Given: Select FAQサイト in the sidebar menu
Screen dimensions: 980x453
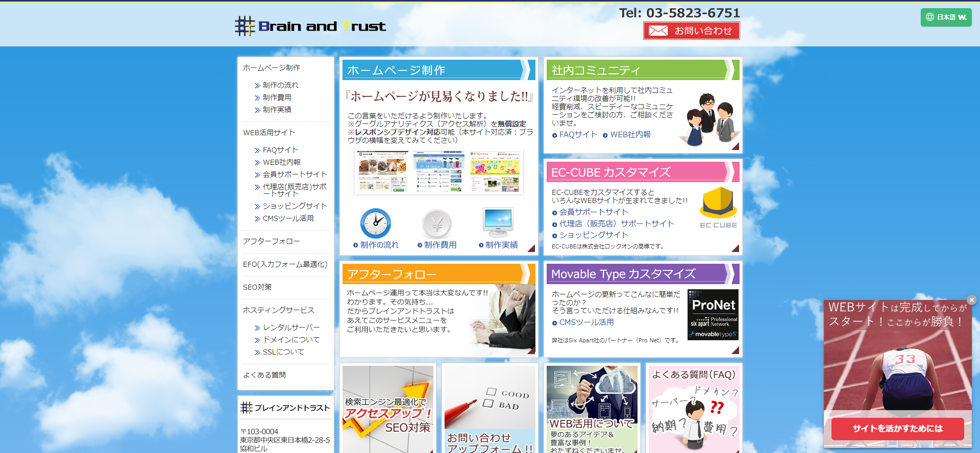Looking at the screenshot, I should tap(280, 150).
